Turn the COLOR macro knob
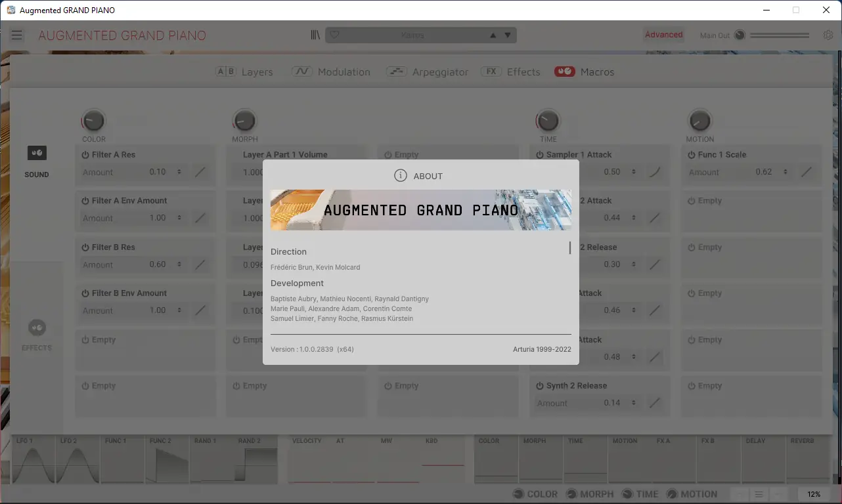 coord(93,119)
